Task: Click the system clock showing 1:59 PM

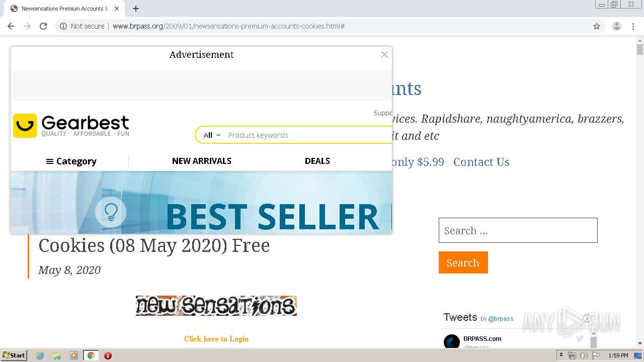Action: (618, 355)
